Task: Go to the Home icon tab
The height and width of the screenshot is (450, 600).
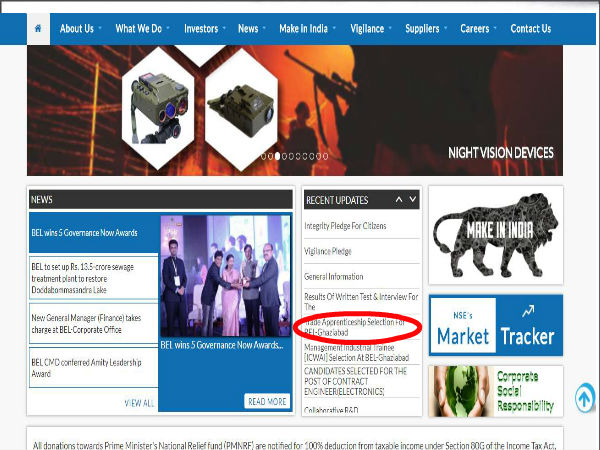Action: click(38, 29)
